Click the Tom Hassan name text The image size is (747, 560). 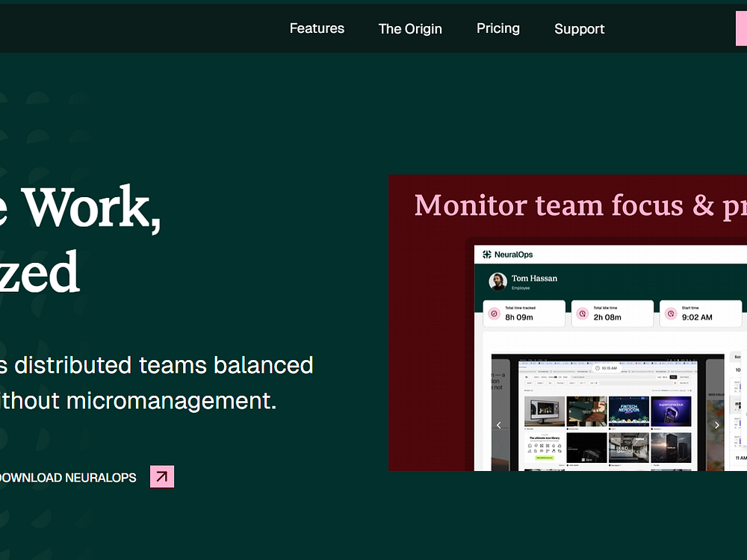(x=535, y=278)
